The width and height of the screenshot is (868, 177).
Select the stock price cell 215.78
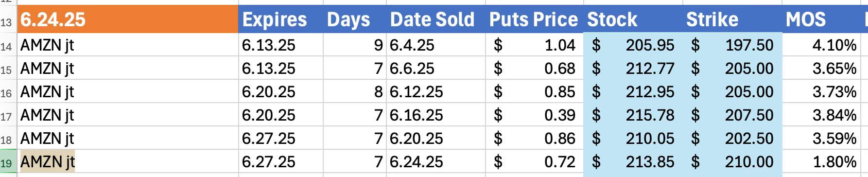point(632,115)
